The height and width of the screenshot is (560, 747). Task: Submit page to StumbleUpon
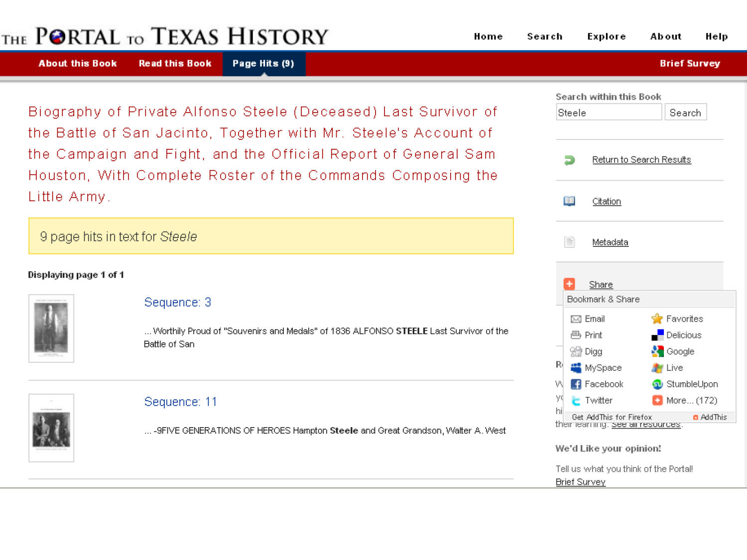click(657, 384)
